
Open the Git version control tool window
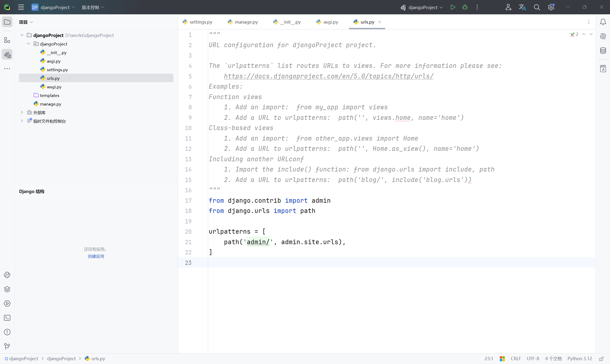[7, 346]
